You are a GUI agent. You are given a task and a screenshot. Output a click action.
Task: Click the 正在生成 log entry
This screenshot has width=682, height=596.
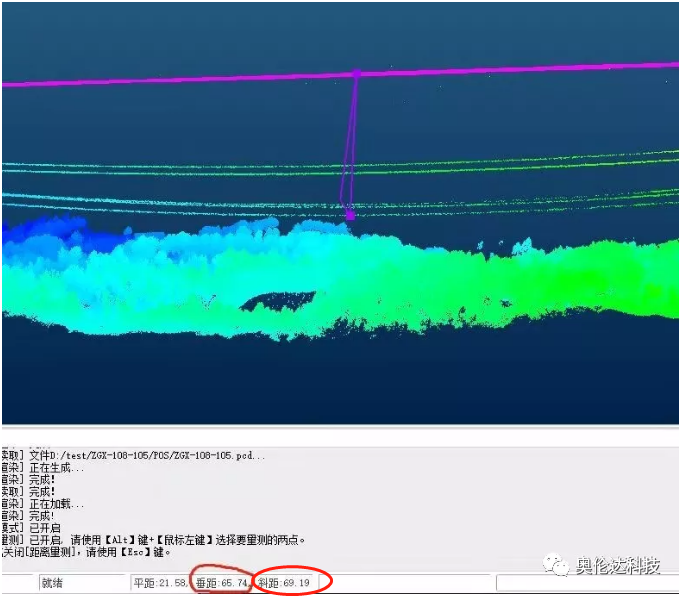click(58, 468)
